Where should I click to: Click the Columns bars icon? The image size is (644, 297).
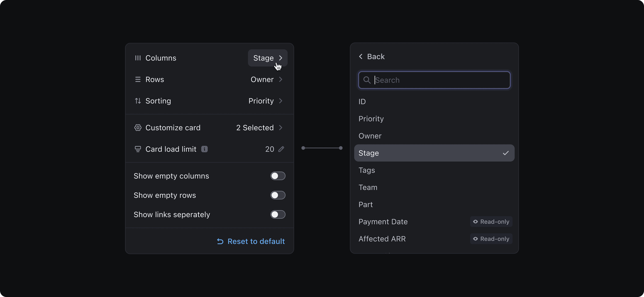click(x=138, y=58)
